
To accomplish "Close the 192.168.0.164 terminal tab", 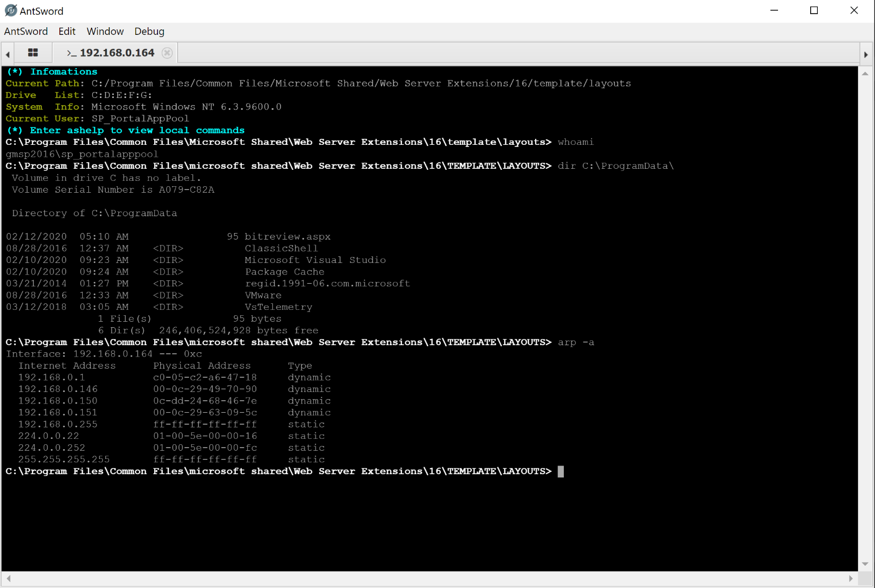I will pos(167,53).
